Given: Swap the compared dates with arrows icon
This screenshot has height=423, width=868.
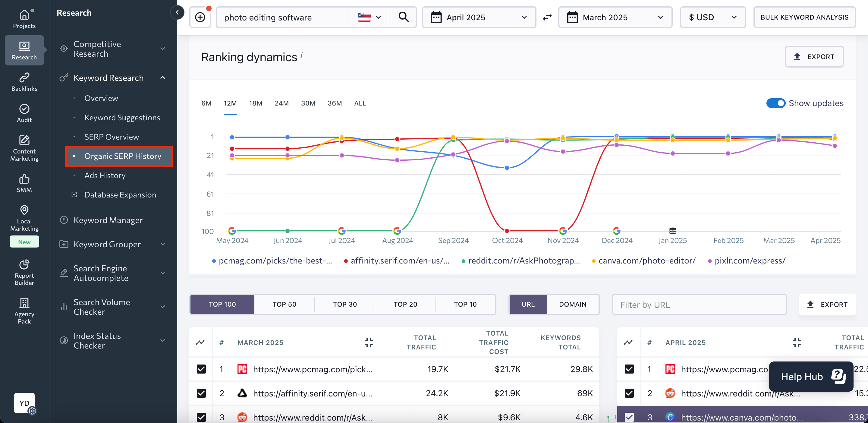Looking at the screenshot, I should tap(547, 17).
